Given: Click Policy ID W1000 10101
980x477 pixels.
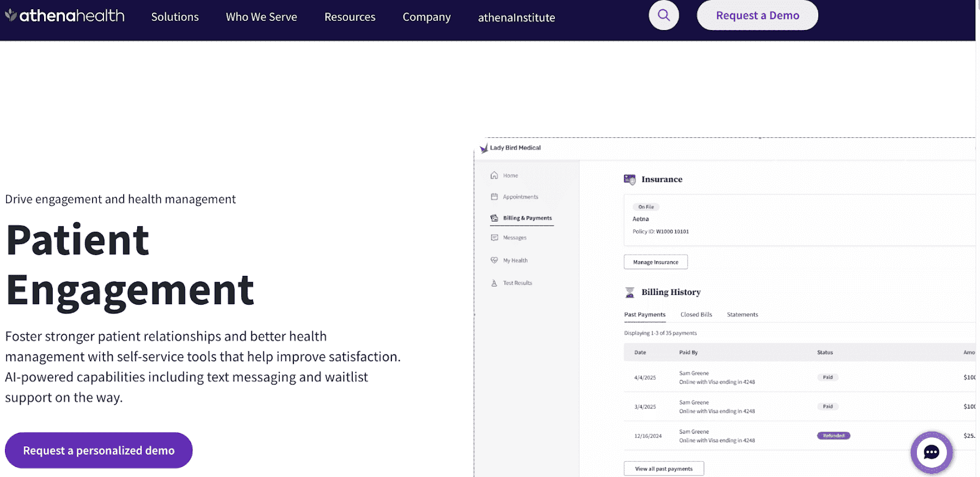Looking at the screenshot, I should coord(661,232).
